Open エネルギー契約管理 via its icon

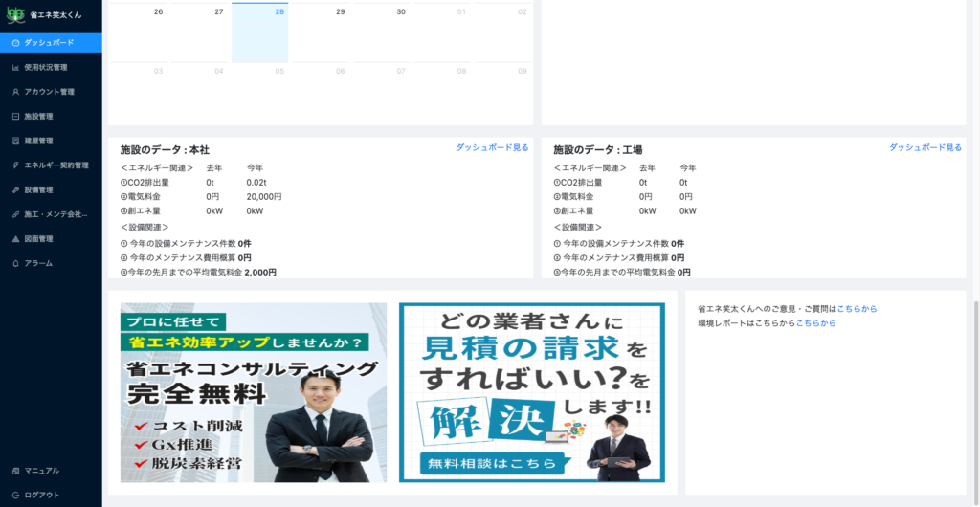(x=15, y=165)
